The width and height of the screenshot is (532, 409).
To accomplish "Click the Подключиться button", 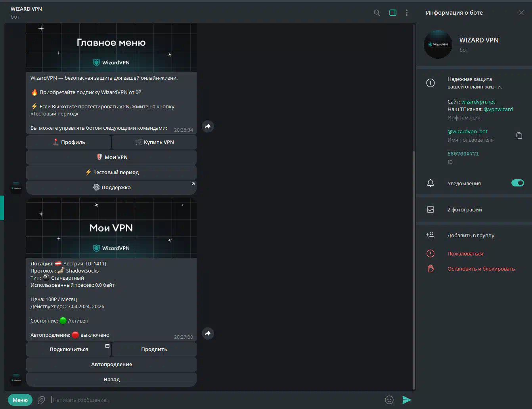I will (x=69, y=349).
